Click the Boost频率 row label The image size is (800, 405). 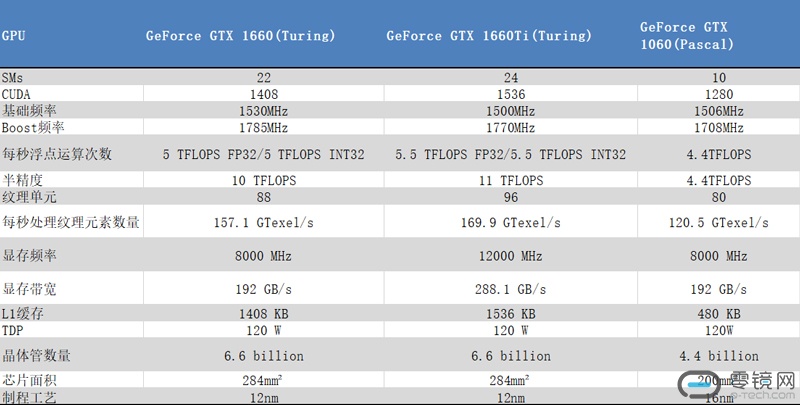[x=33, y=128]
